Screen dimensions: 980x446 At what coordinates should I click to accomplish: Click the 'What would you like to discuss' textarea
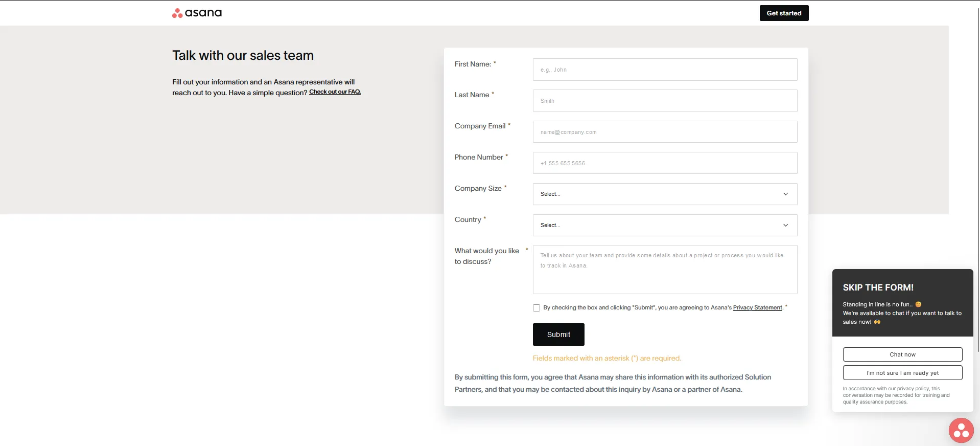(x=665, y=270)
